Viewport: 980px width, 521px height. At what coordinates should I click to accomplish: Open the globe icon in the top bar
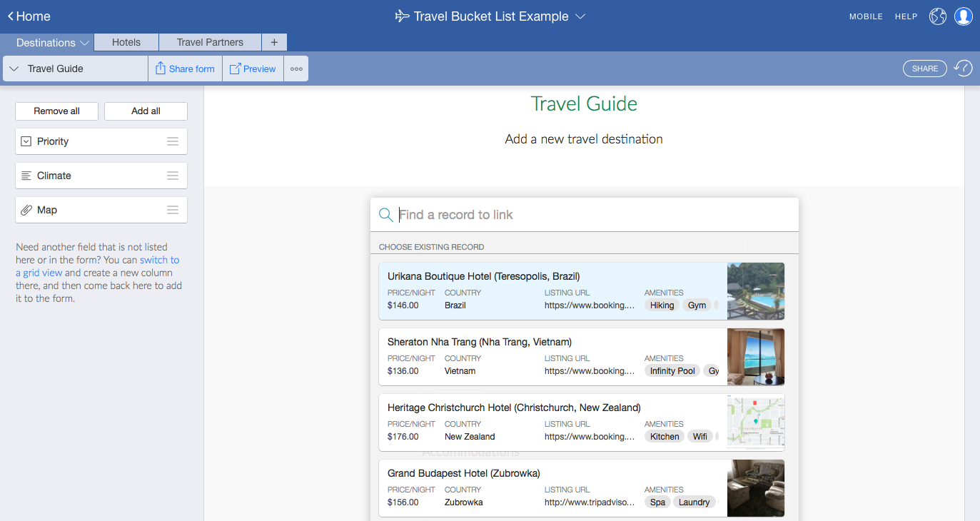937,16
